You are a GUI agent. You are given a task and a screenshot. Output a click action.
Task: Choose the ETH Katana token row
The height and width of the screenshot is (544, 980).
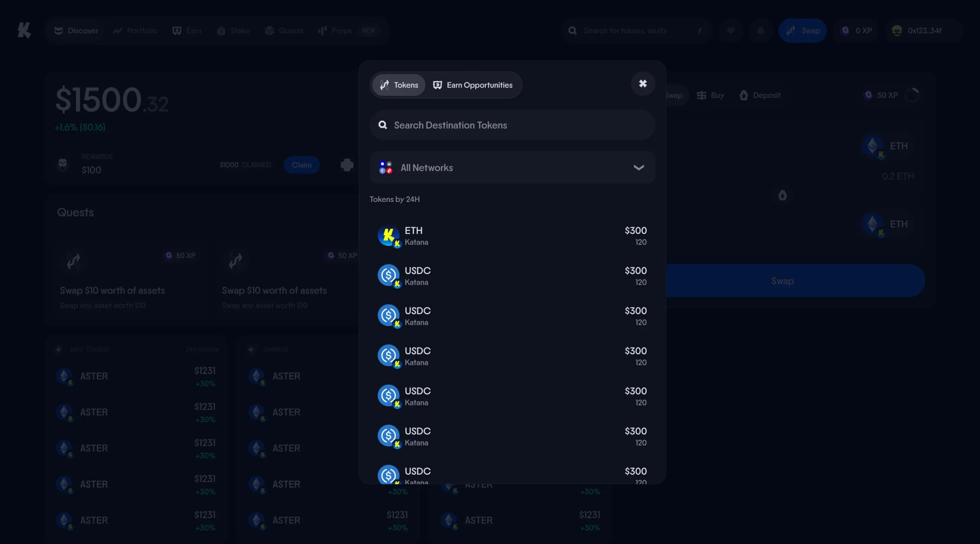point(512,236)
